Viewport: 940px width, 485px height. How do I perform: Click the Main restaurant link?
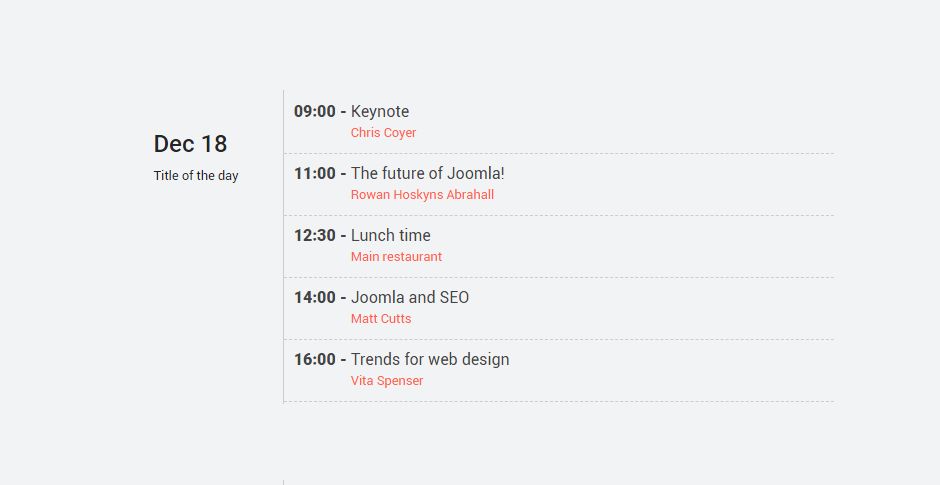[396, 257]
